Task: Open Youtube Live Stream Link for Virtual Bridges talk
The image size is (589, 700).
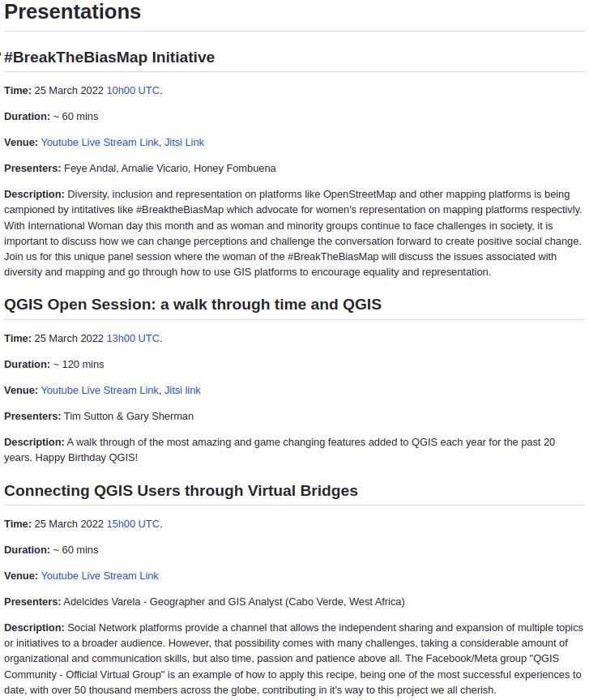Action: pos(100,576)
